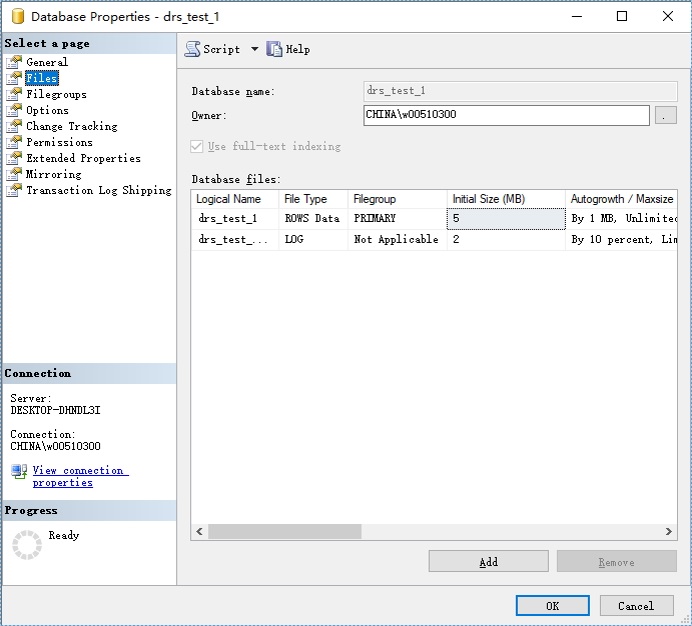Click the horizontal scrollbar left arrow
The width and height of the screenshot is (692, 626).
pos(199,532)
